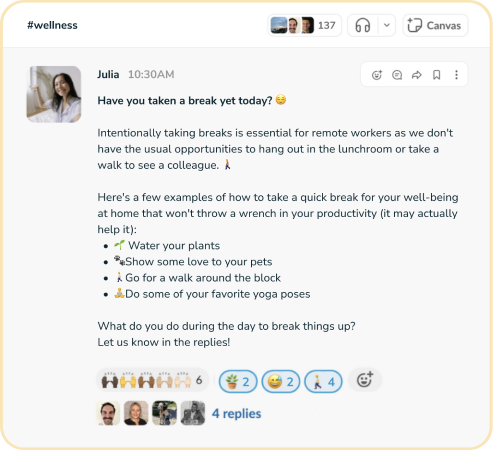Open huddle options dropdown chevron

[x=387, y=25]
